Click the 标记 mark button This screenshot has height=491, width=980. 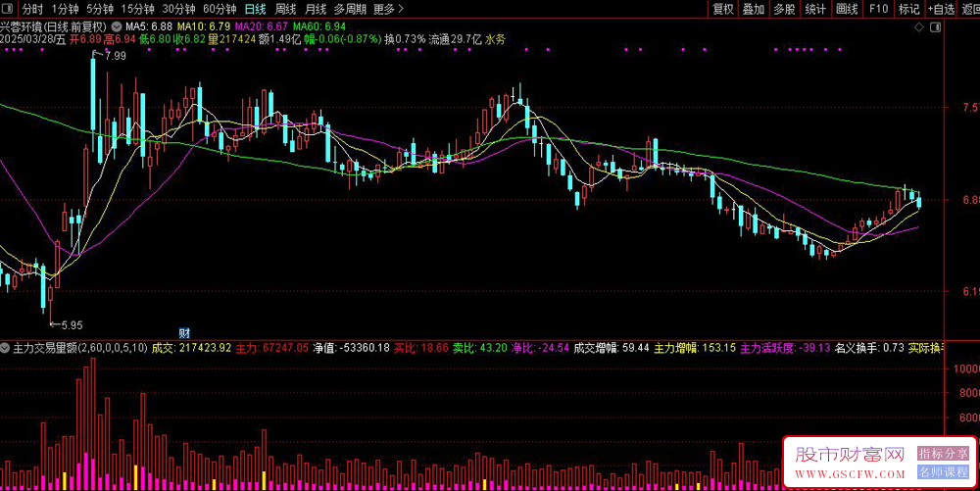point(909,9)
